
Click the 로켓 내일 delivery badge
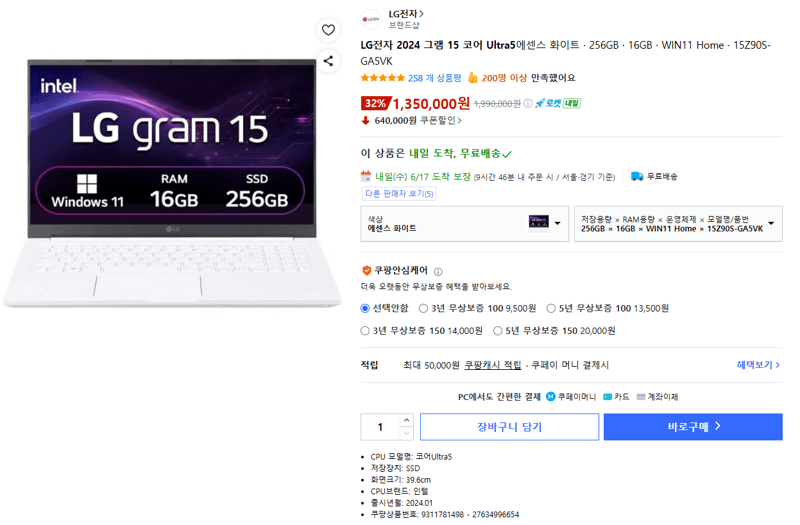558,104
